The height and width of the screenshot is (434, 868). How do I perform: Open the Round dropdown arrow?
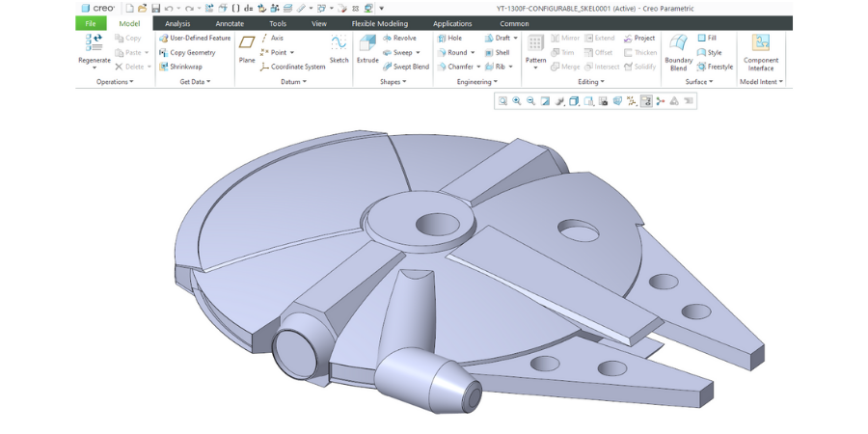[x=473, y=52]
